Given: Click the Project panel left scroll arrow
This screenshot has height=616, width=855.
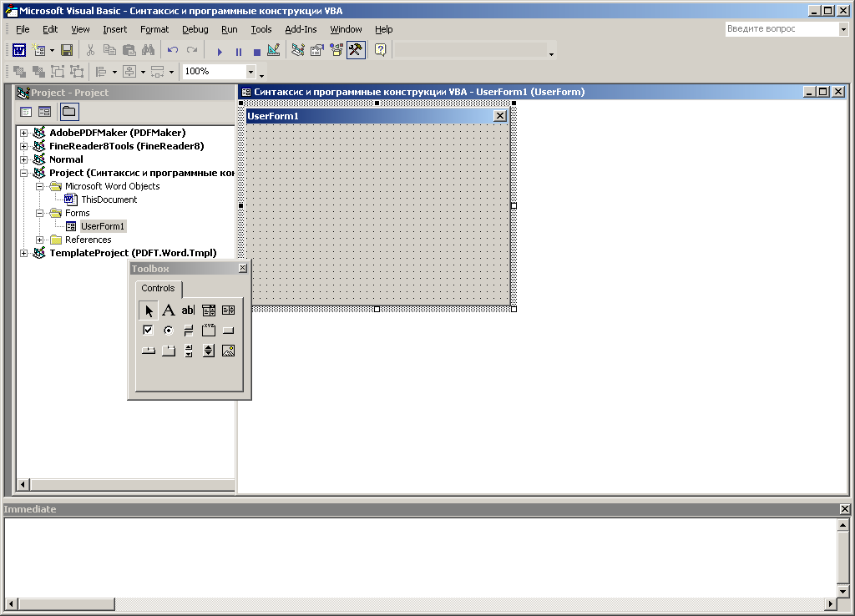Looking at the screenshot, I should (23, 484).
